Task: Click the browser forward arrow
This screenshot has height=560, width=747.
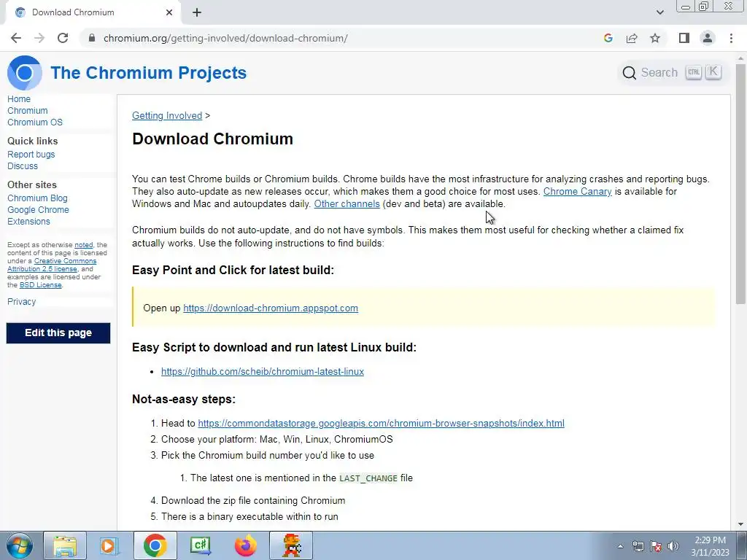Action: (39, 38)
